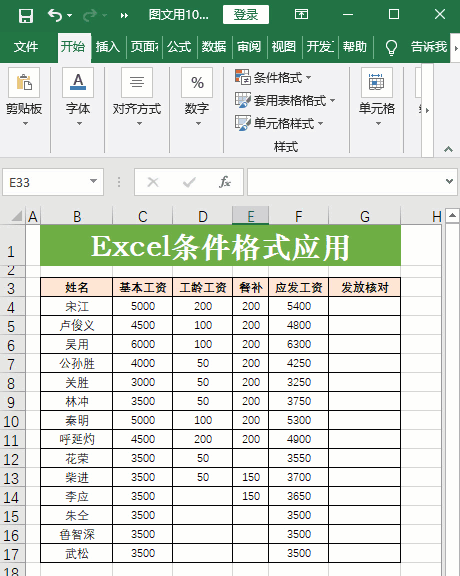
Task: Click inside the formula bar input
Action: 344,182
